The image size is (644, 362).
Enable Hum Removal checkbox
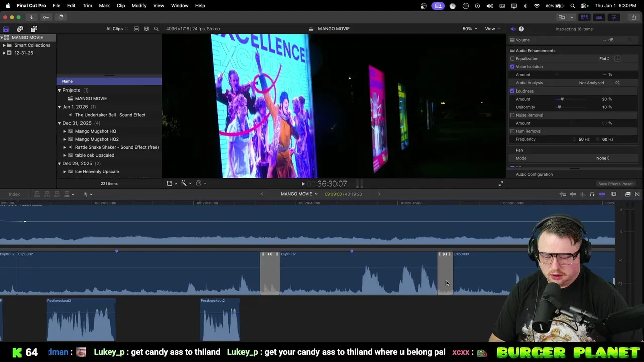[x=512, y=131]
